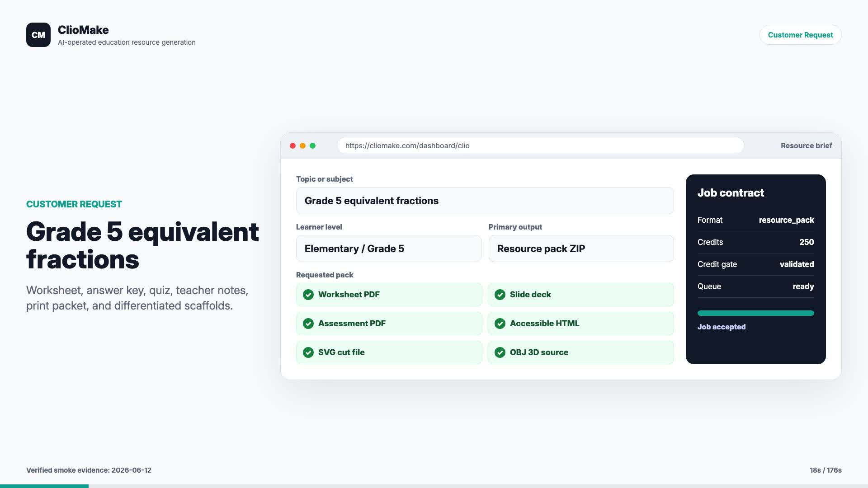
Task: Toggle the Slide deck pack item
Action: (x=580, y=295)
